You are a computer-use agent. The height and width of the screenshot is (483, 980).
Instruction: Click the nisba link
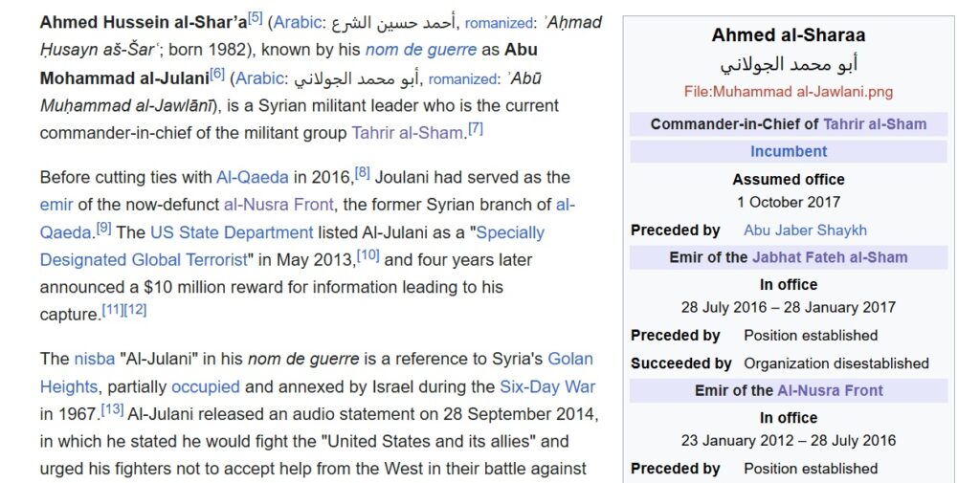click(x=93, y=359)
